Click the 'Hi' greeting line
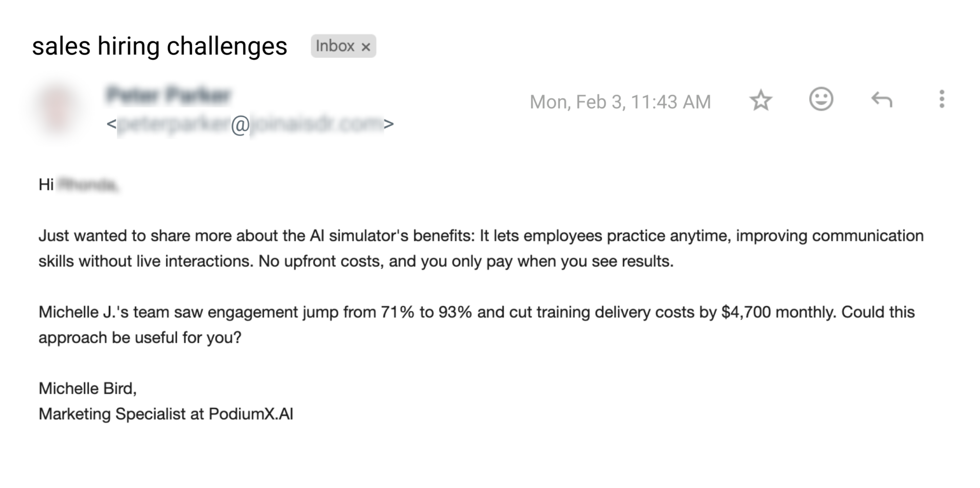 (46, 185)
